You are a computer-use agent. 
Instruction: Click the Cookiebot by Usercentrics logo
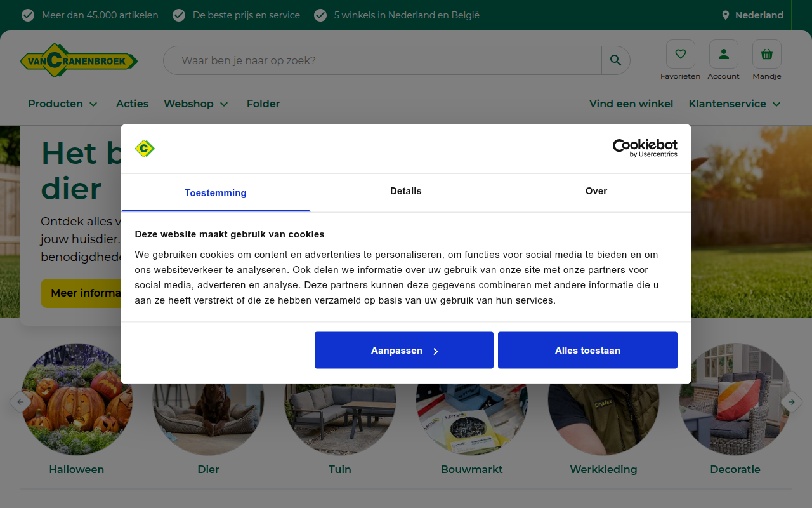[x=645, y=148]
